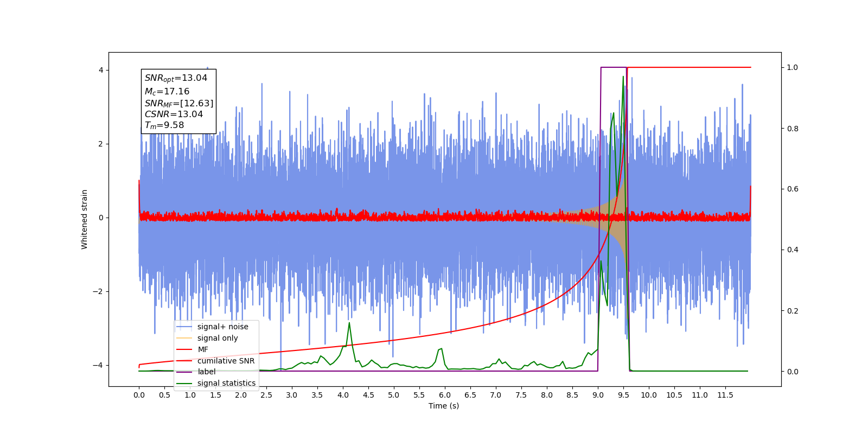Screen dimensions: 868x434
Task: Click the 4.0 tick label on the time axis
Action: point(343,395)
